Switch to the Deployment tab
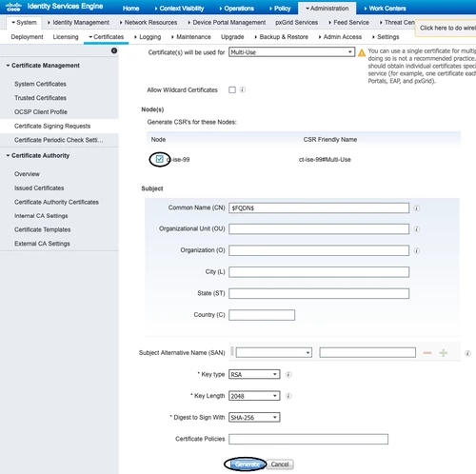Screen dimensions: 476x474 pos(27,37)
